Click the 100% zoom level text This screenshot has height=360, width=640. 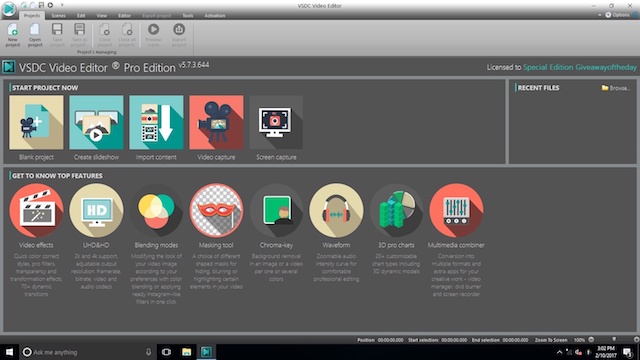coord(579,340)
